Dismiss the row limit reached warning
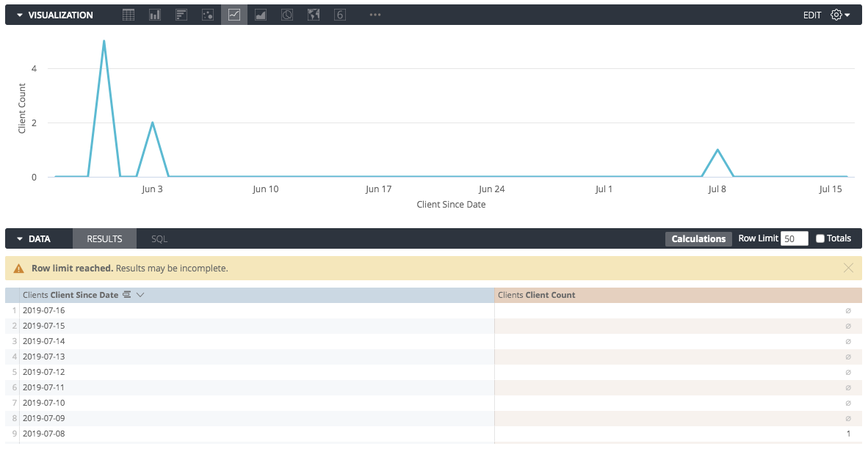Viewport: 868px width, 449px height. coord(848,269)
